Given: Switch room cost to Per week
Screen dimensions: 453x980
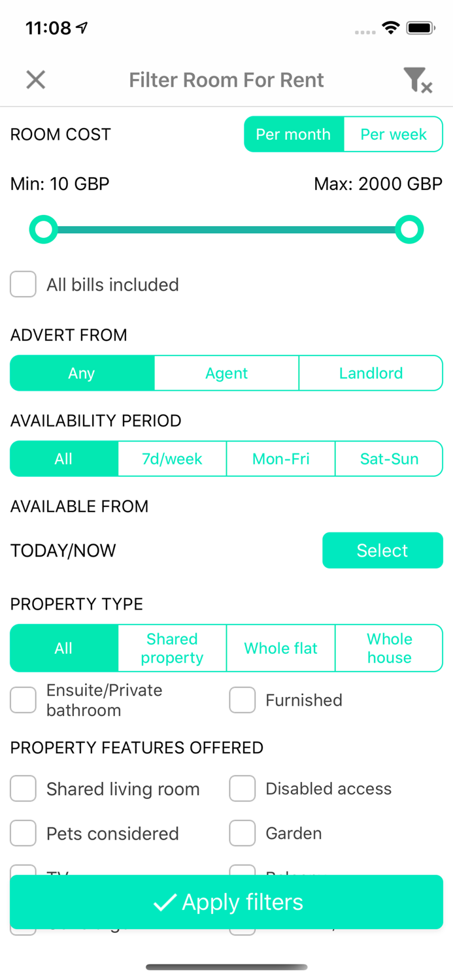Looking at the screenshot, I should 393,135.
